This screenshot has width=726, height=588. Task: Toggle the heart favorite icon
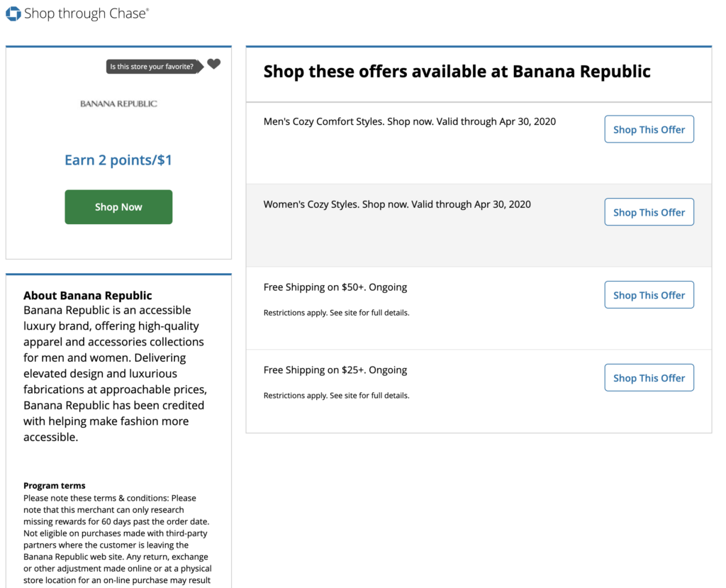[x=214, y=64]
